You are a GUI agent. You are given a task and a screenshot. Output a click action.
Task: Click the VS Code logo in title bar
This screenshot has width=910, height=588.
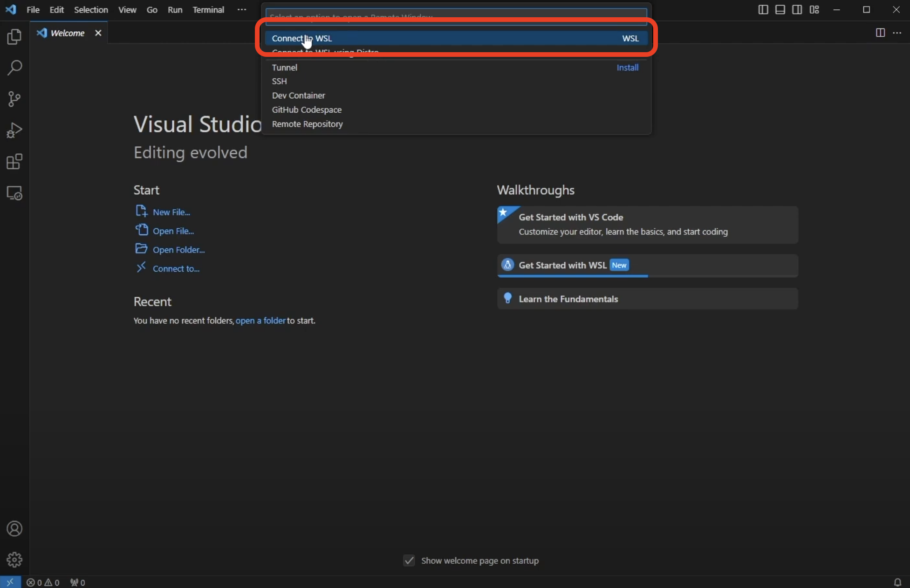coord(11,9)
